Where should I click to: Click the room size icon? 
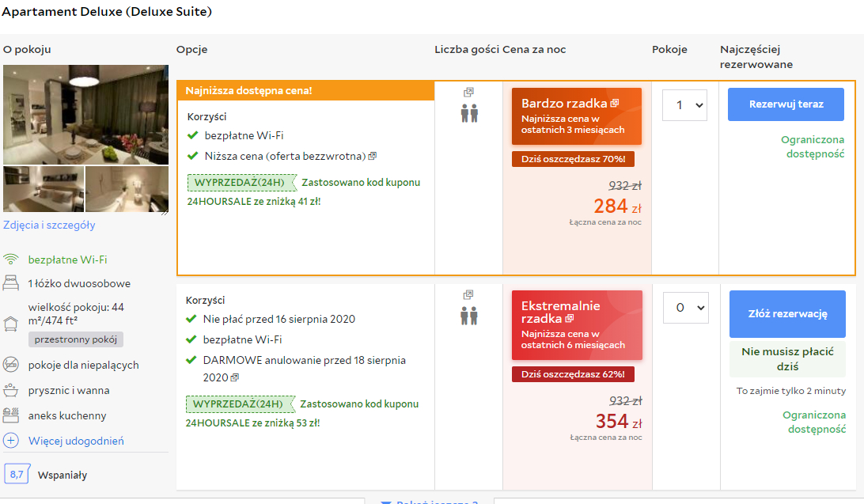(x=11, y=324)
